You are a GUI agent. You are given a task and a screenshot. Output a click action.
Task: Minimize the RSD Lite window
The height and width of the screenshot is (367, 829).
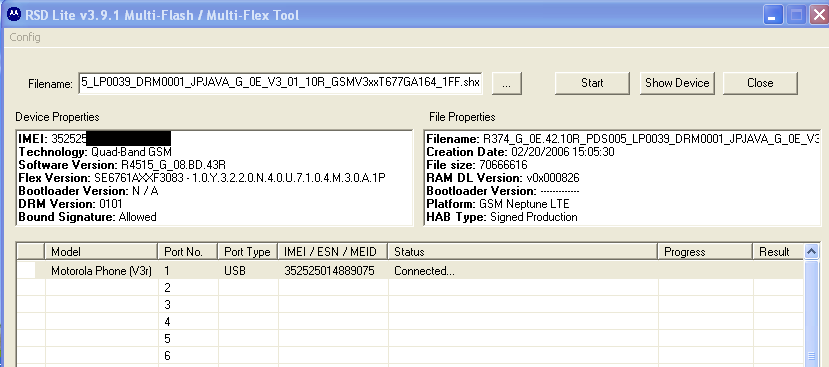tap(773, 15)
